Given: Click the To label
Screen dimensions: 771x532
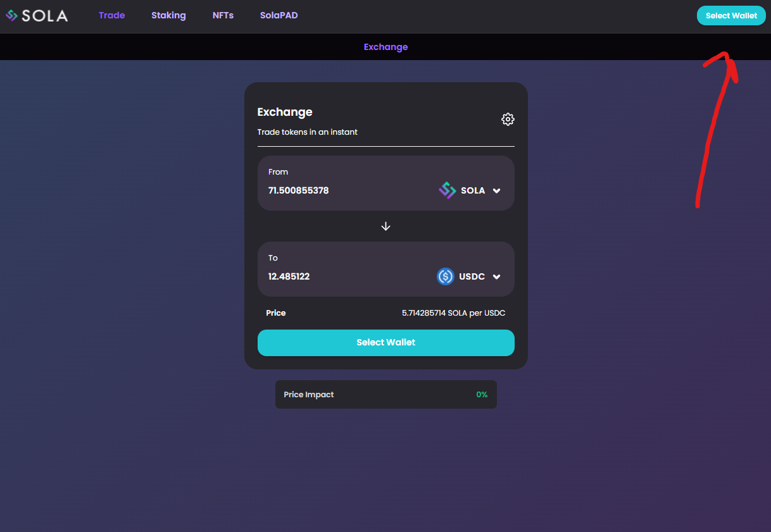Looking at the screenshot, I should click(273, 258).
